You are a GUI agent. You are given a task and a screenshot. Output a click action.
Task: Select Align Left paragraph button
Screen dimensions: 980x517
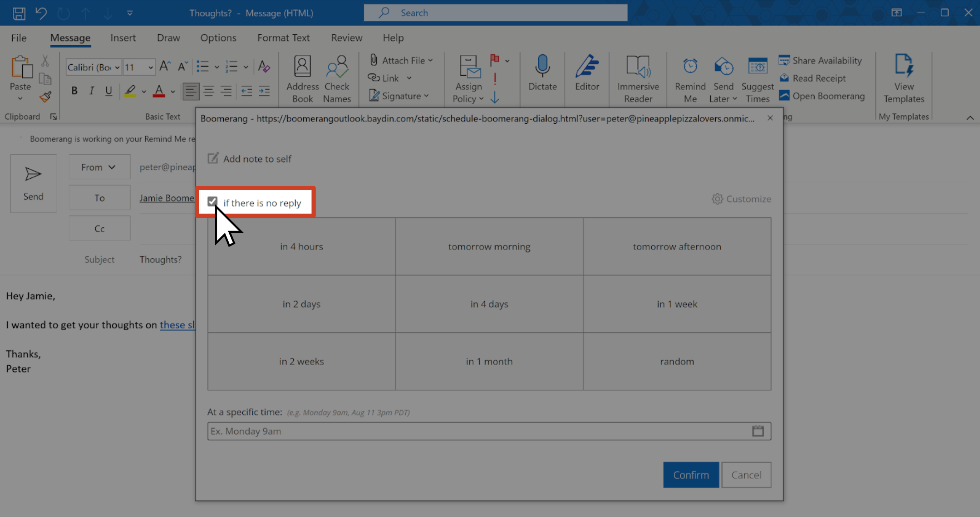(x=191, y=91)
